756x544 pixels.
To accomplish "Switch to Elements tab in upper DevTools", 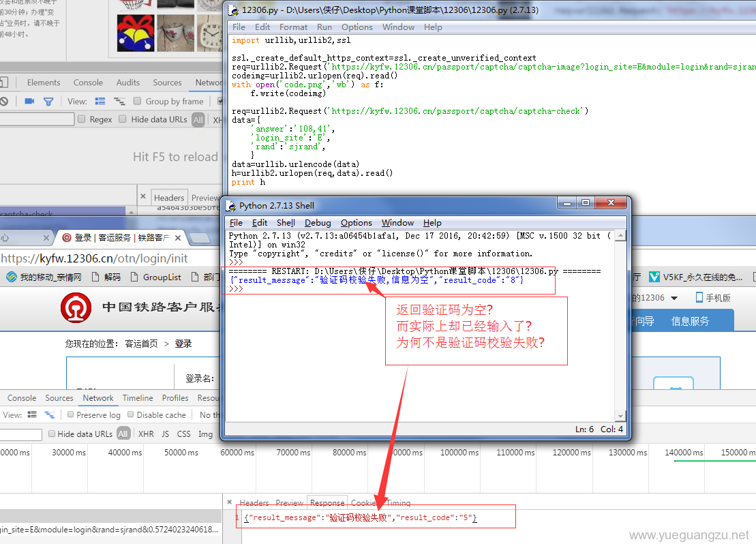I will (44, 82).
